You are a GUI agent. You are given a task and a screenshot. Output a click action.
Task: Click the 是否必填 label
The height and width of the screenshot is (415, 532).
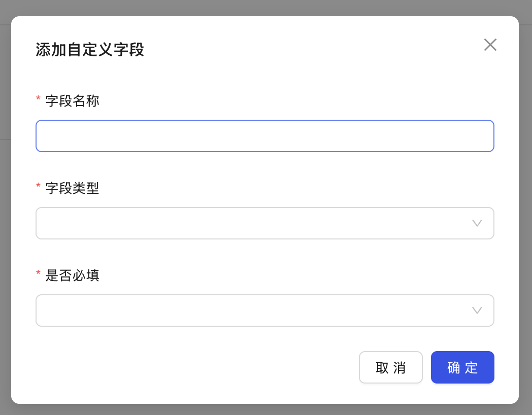click(x=73, y=275)
